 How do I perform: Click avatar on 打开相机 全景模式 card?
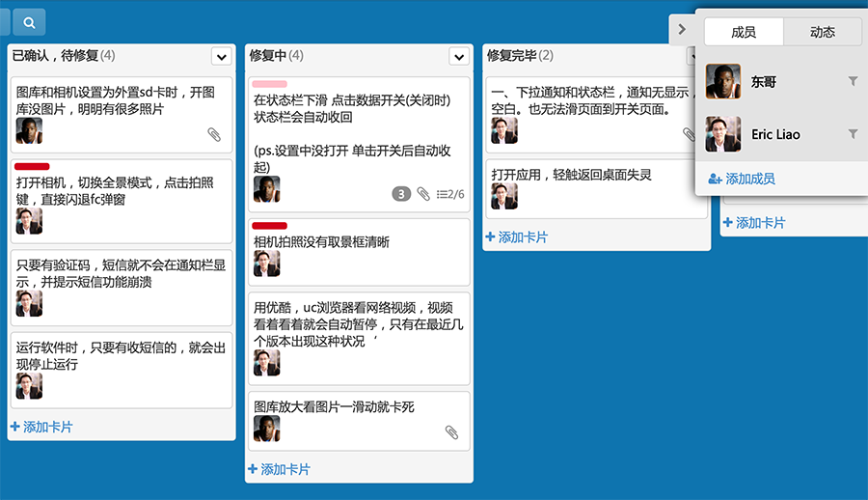pyautogui.click(x=29, y=221)
